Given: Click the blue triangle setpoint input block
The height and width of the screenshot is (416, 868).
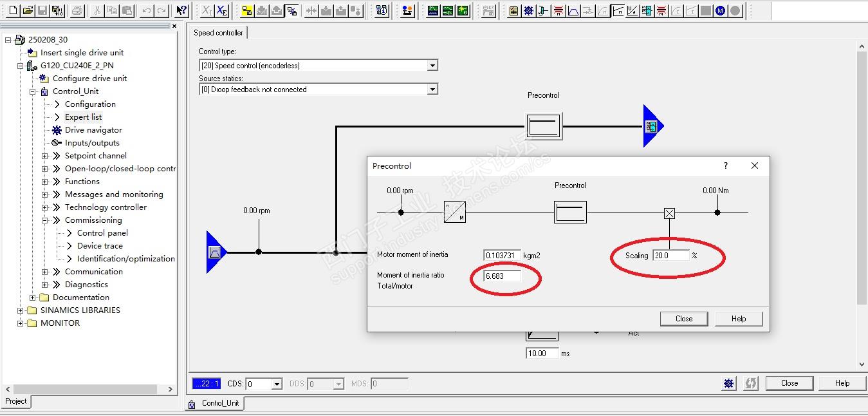Looking at the screenshot, I should pos(216,252).
